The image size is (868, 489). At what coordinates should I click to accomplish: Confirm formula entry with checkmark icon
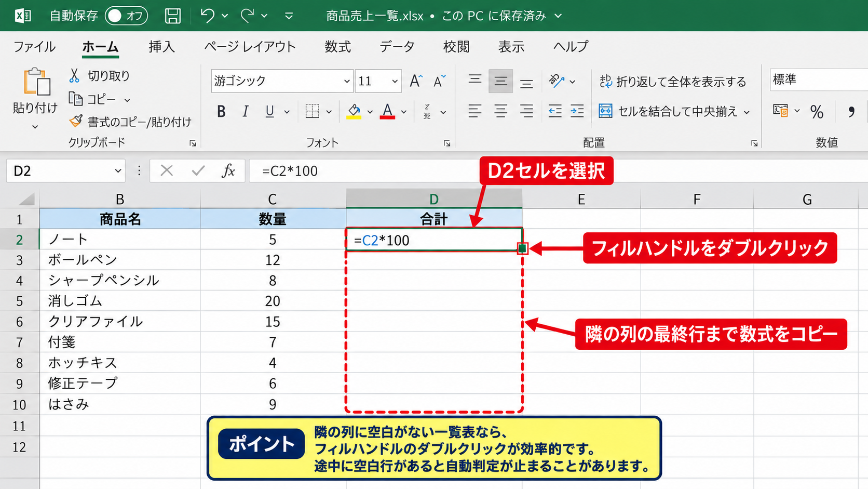pos(198,170)
